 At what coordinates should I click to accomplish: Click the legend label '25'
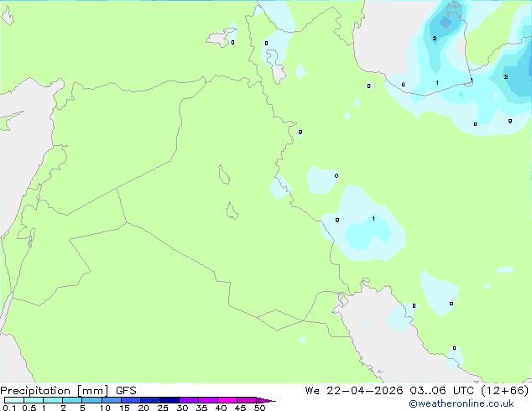(163, 408)
